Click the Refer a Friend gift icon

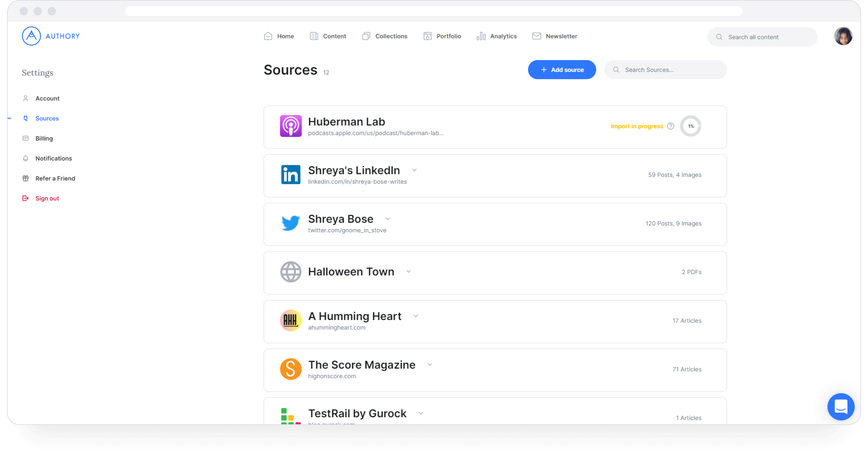click(26, 178)
